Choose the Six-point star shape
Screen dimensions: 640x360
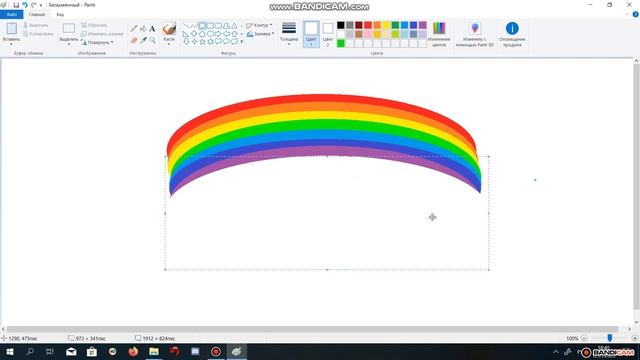coord(210,42)
